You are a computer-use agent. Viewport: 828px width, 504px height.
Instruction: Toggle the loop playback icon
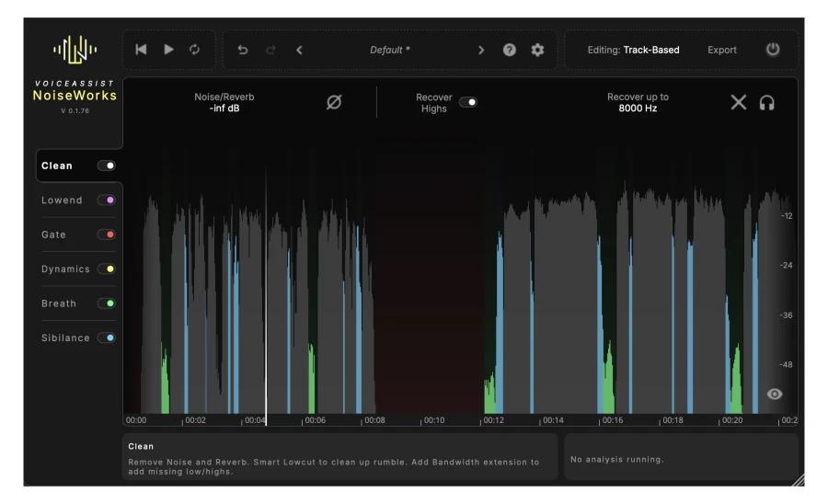[195, 50]
